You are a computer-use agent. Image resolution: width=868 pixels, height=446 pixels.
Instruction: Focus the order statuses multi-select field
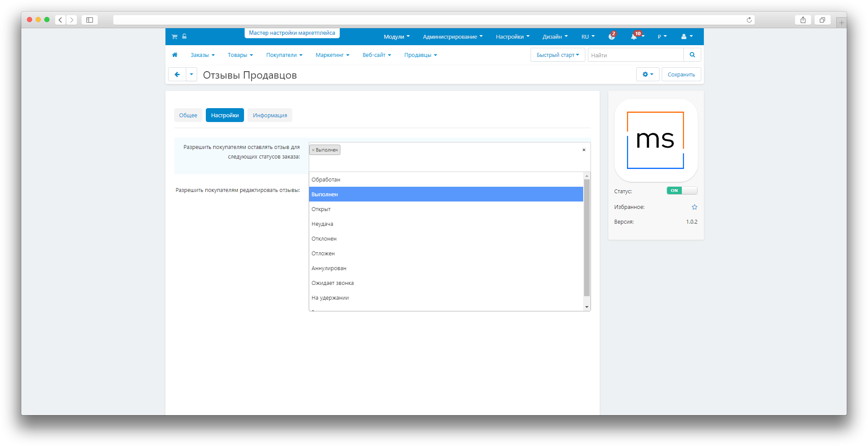[x=449, y=157]
